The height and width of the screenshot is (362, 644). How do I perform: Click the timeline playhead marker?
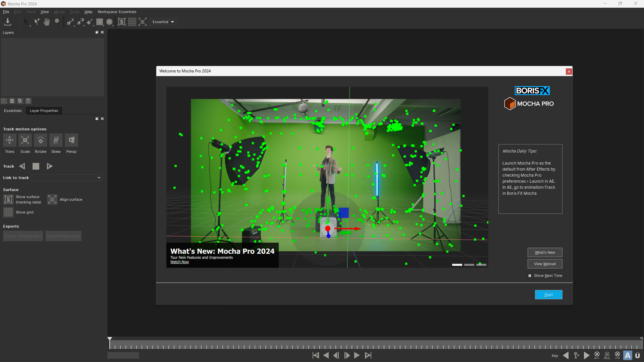click(x=110, y=339)
